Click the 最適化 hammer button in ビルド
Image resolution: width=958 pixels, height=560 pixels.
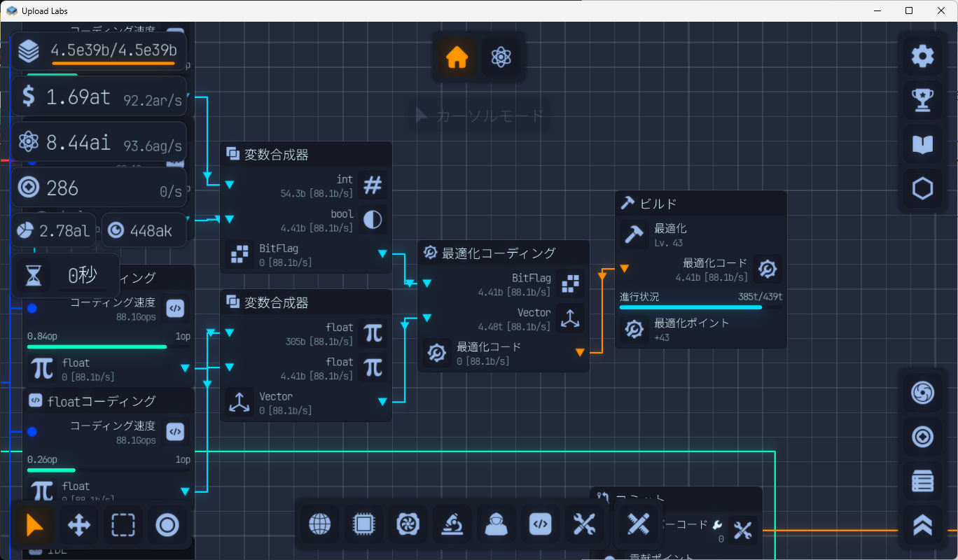pyautogui.click(x=634, y=234)
